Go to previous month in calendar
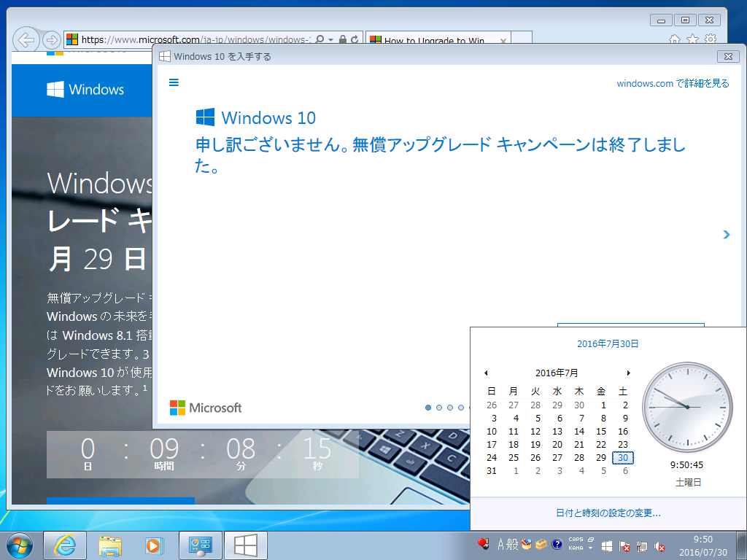Image resolution: width=747 pixels, height=560 pixels. coord(486,373)
